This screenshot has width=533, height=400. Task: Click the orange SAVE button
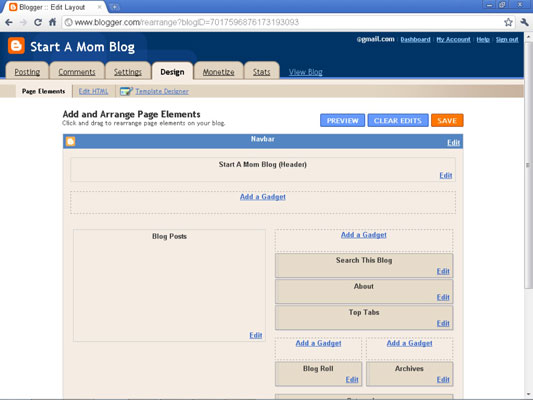click(447, 120)
